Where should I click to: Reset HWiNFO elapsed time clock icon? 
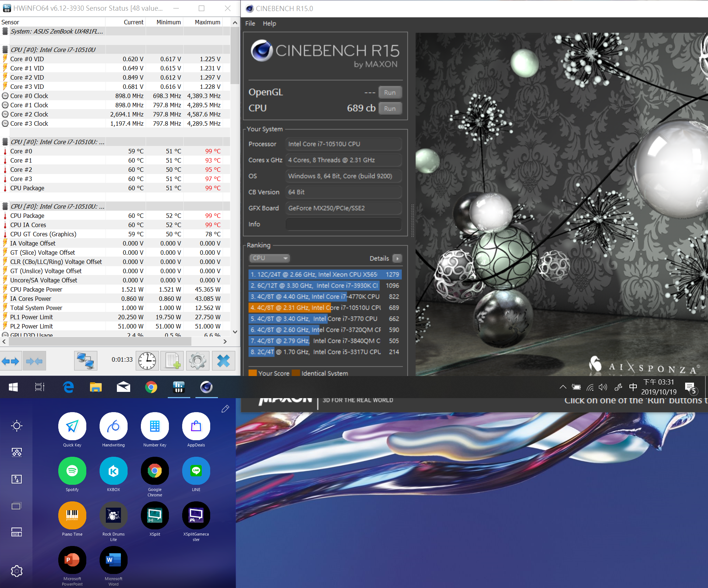148,361
